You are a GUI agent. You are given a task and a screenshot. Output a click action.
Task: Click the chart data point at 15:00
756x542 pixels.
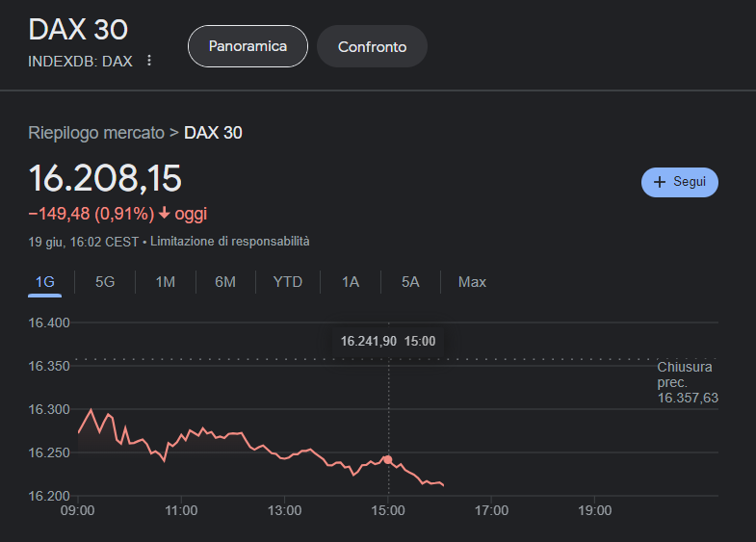pos(388,460)
